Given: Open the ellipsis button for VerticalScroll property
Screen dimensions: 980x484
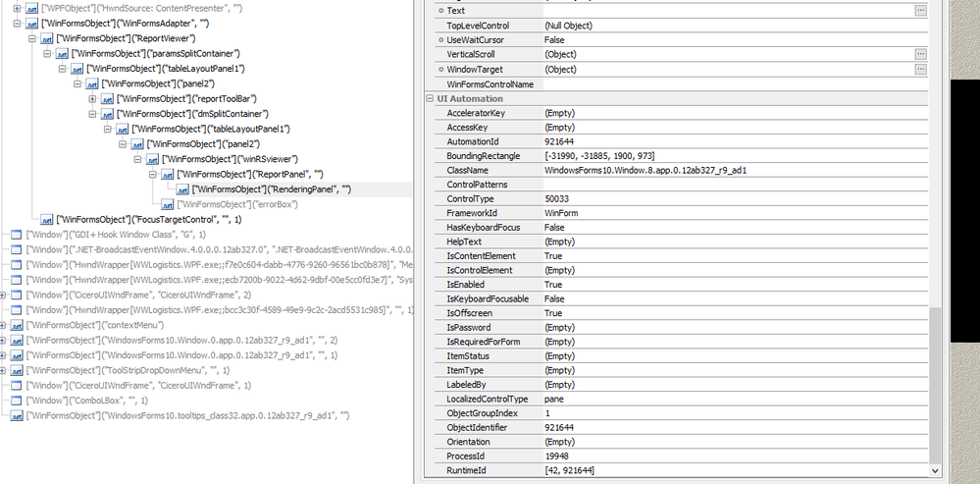Looking at the screenshot, I should [x=920, y=54].
